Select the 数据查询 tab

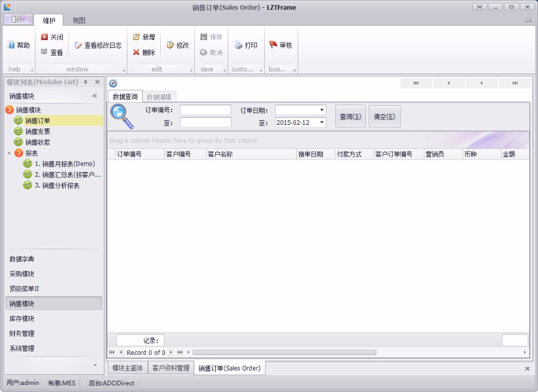[125, 97]
